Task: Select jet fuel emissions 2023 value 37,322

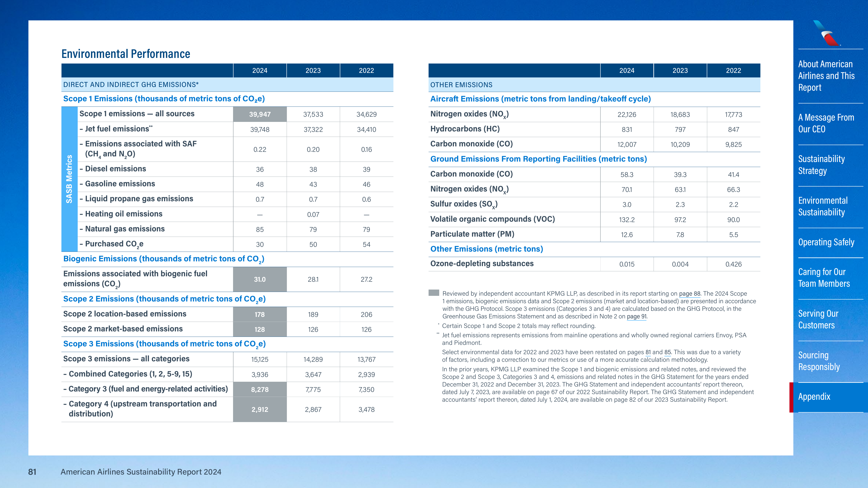Action: [313, 130]
